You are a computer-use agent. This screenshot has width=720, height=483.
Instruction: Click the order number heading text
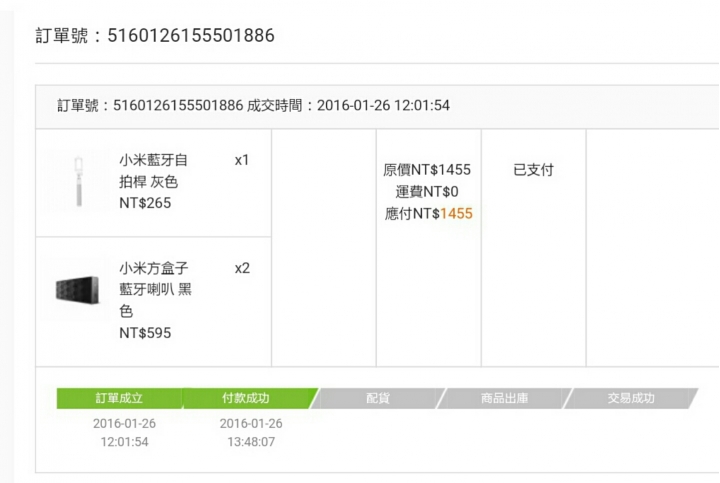(x=155, y=35)
